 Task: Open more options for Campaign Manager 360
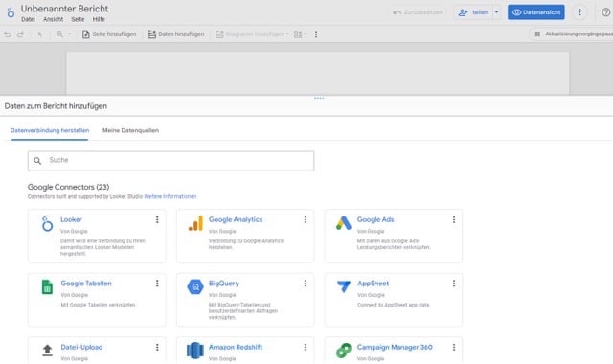[x=454, y=347]
